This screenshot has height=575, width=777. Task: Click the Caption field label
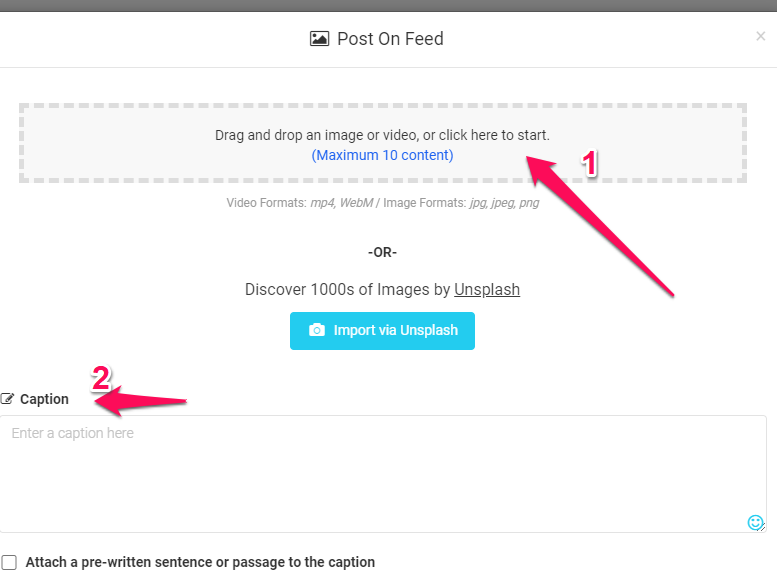point(44,399)
